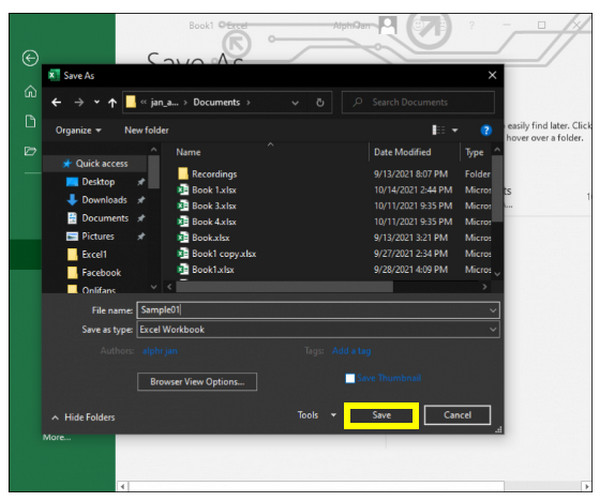Select Pictures in navigation pane

click(x=90, y=236)
